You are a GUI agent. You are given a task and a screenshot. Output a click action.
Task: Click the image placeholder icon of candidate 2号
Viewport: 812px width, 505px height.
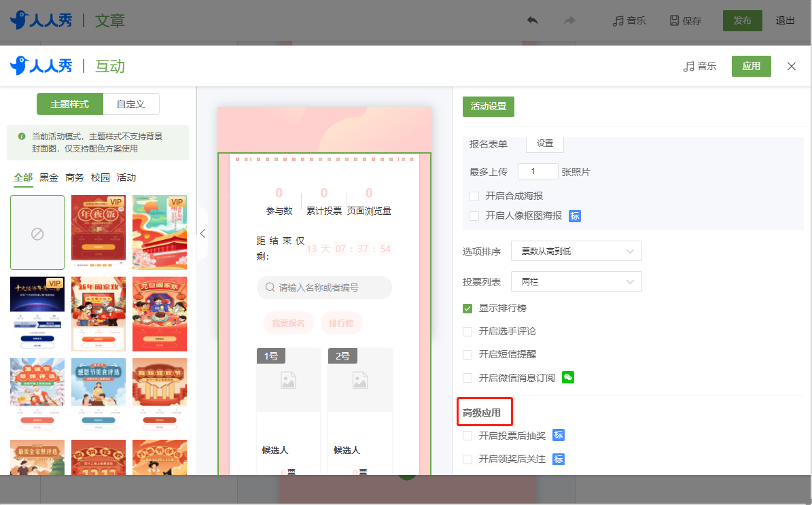(x=360, y=381)
